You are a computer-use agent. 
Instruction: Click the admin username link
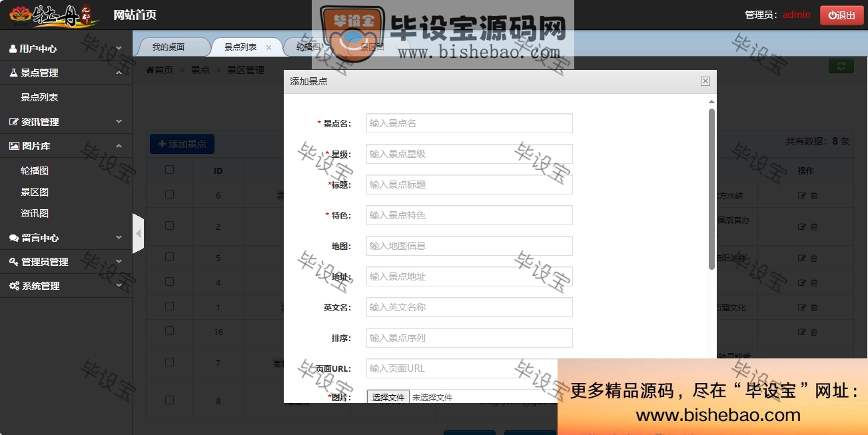click(797, 15)
